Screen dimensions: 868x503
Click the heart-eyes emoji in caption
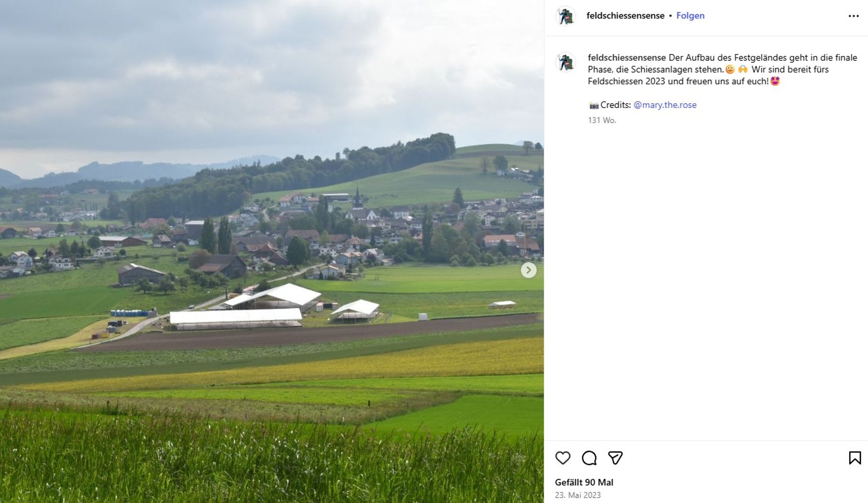(775, 81)
